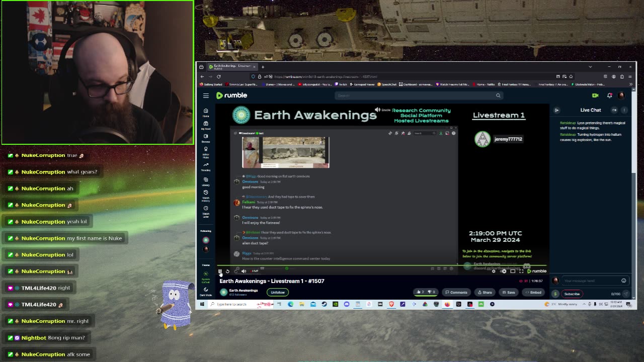Image resolution: width=644 pixels, height=362 pixels.
Task: Click the Rumble search field
Action: [419, 96]
